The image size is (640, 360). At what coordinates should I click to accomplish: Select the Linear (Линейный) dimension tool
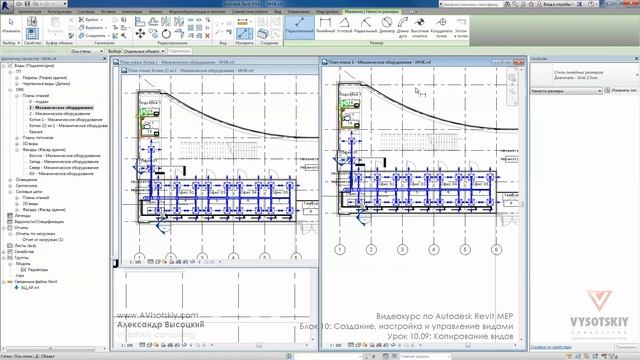pos(325,25)
